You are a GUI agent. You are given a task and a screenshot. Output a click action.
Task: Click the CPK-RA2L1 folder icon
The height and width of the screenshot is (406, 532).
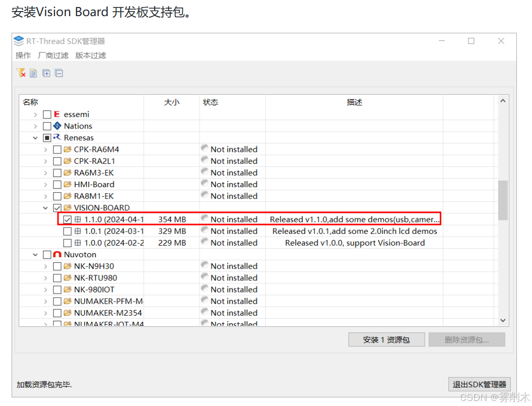[x=68, y=161]
